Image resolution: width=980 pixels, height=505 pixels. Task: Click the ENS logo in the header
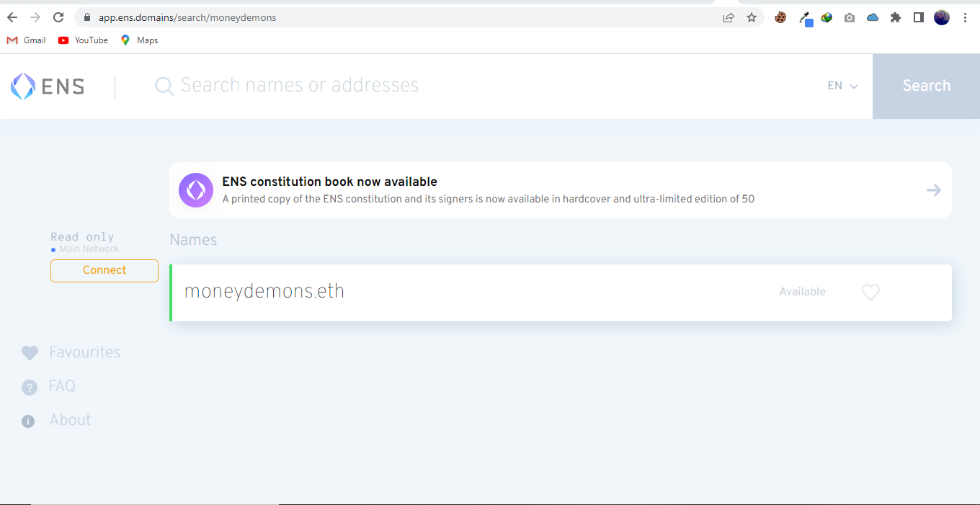[47, 86]
